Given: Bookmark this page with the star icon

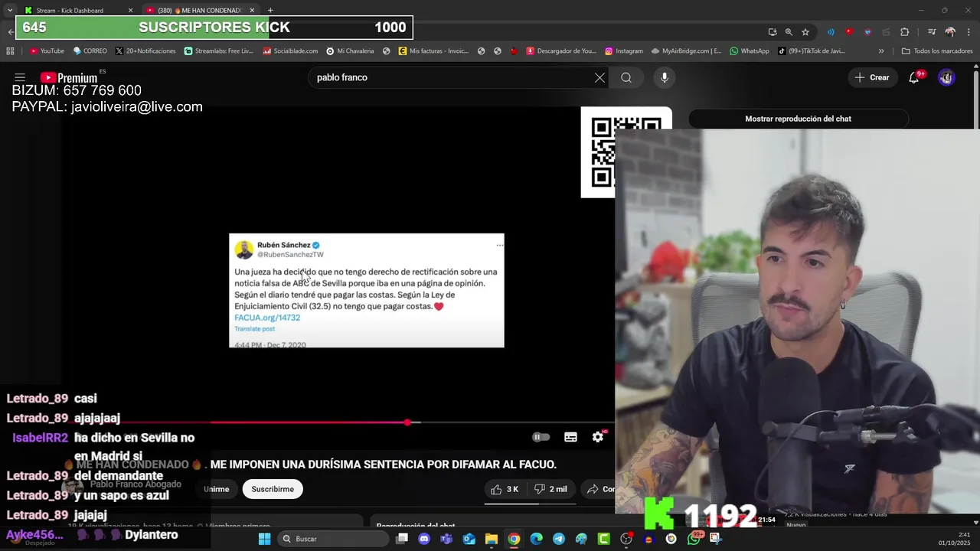Looking at the screenshot, I should pos(805,32).
